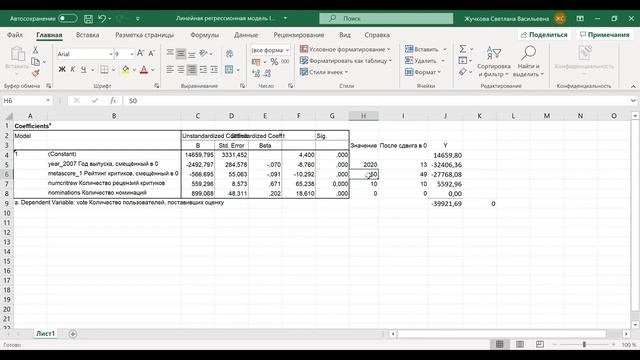Click the Undo arrow icon
Viewport: 640px width, 360px height.
point(102,18)
